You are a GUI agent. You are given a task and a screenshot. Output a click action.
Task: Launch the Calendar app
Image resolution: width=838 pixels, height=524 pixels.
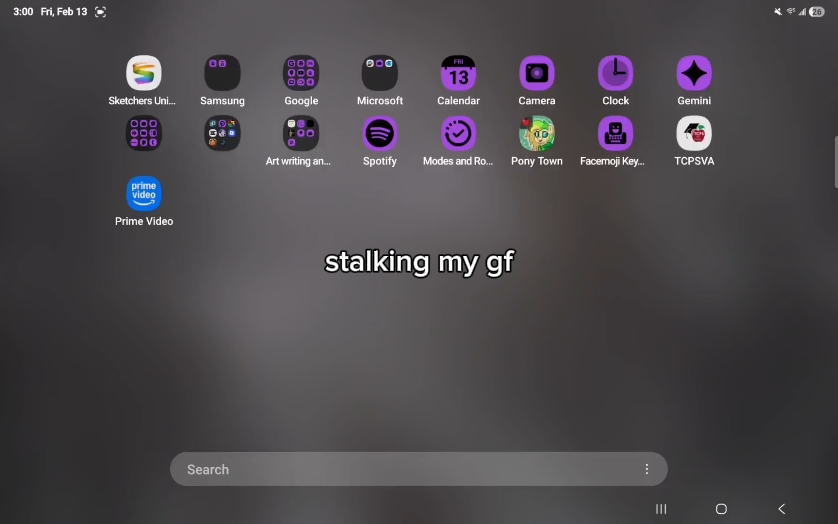(x=458, y=73)
